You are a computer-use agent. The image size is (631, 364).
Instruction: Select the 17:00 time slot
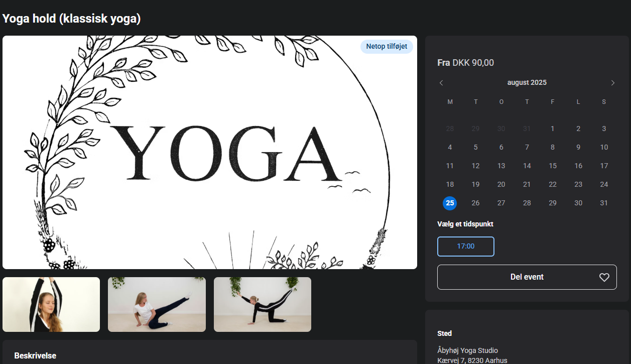466,247
